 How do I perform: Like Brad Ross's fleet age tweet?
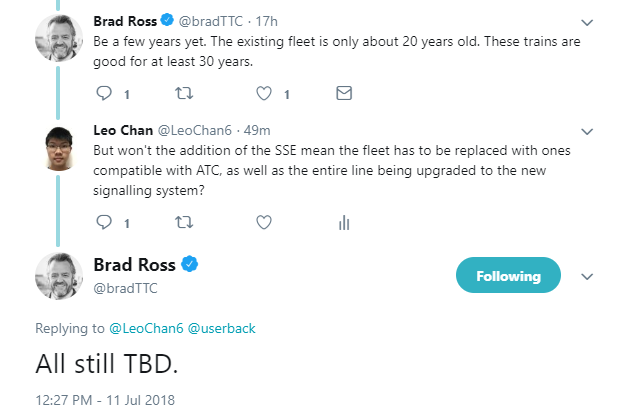[x=265, y=94]
